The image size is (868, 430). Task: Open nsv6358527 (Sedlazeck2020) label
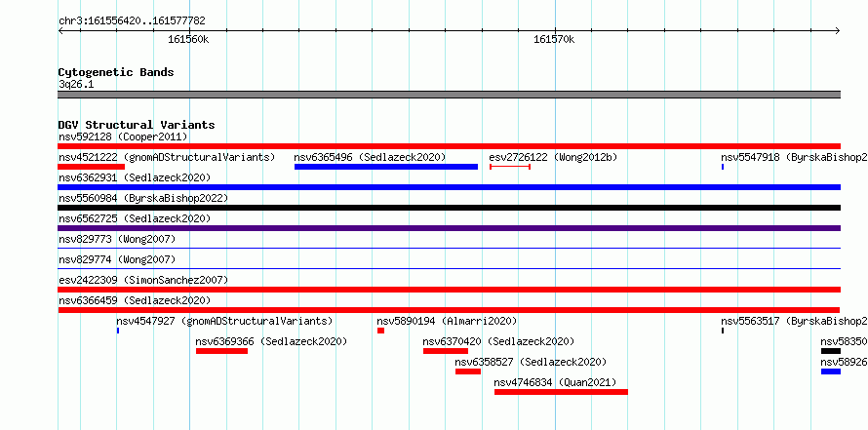click(x=531, y=362)
